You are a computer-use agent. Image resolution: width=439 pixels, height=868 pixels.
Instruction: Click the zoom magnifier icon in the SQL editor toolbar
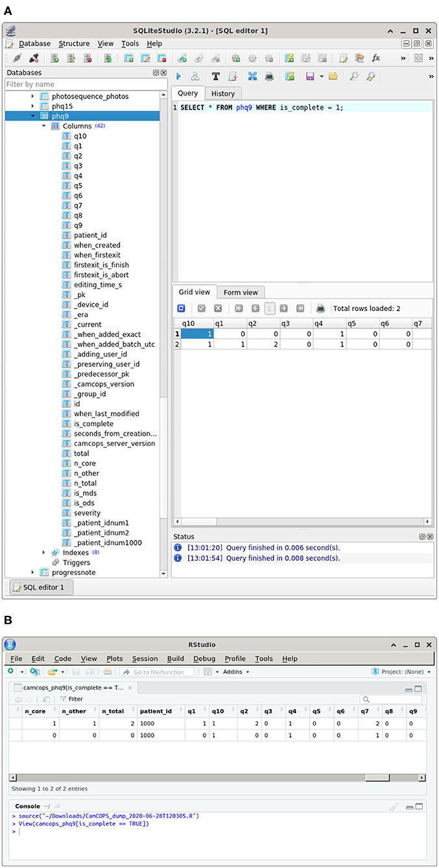click(354, 76)
